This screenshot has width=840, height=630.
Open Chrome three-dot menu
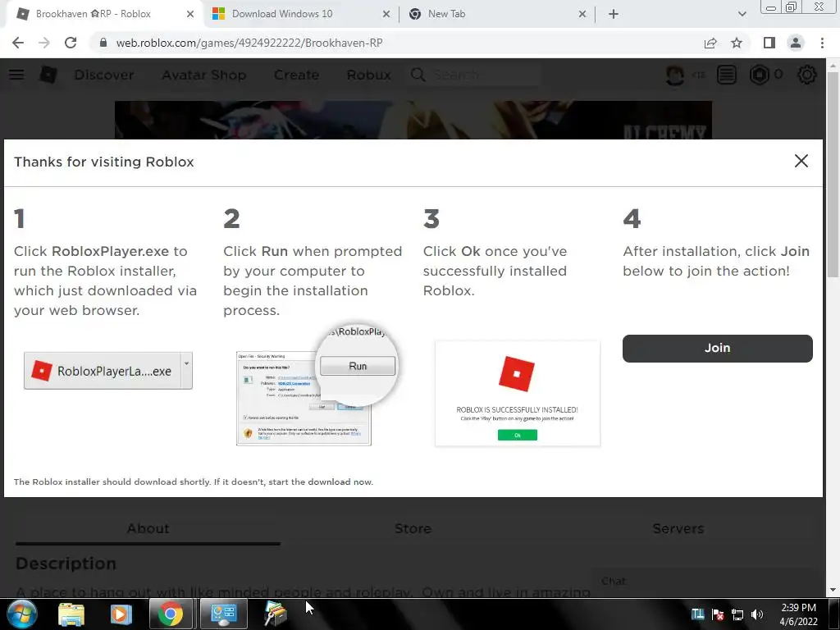822,43
